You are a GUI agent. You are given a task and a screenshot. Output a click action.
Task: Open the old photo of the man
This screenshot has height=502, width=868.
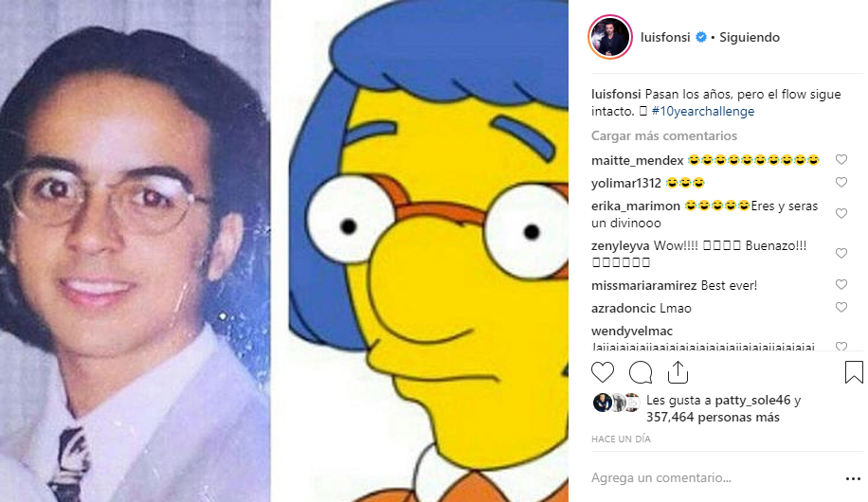click(136, 251)
